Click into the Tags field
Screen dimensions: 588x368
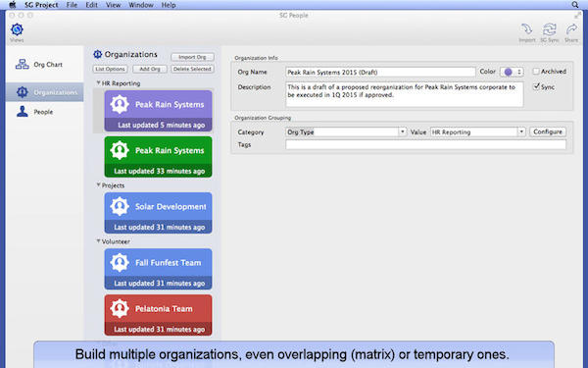425,144
